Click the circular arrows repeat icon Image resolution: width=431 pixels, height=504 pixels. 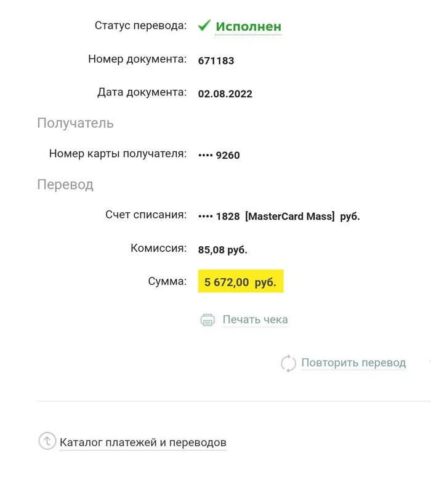(x=288, y=363)
